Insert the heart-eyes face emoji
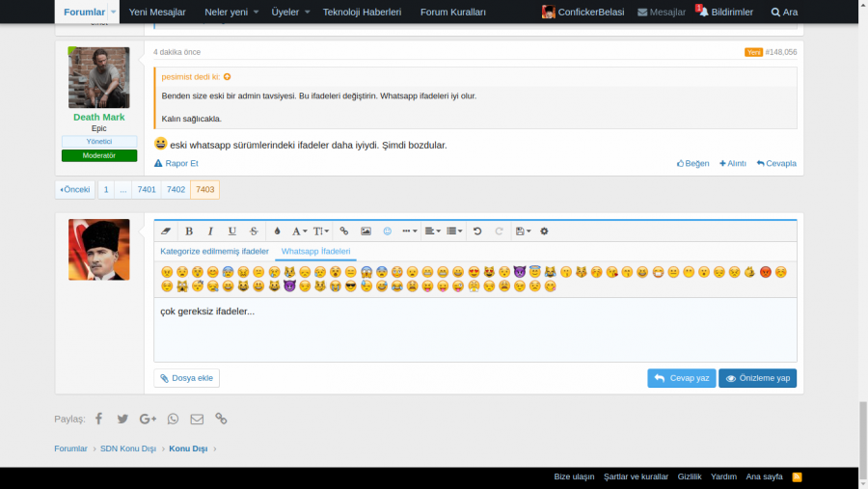Screen dimensions: 868x489 click(474, 272)
